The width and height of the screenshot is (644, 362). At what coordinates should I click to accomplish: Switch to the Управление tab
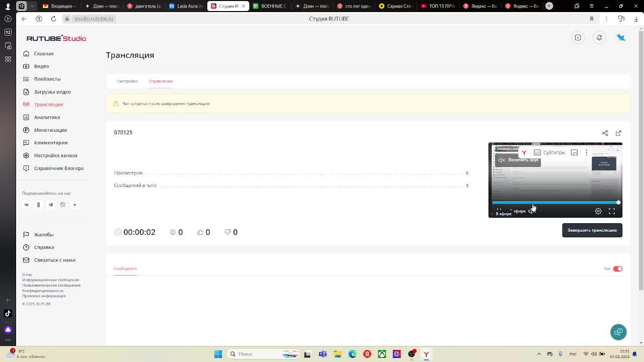point(160,81)
